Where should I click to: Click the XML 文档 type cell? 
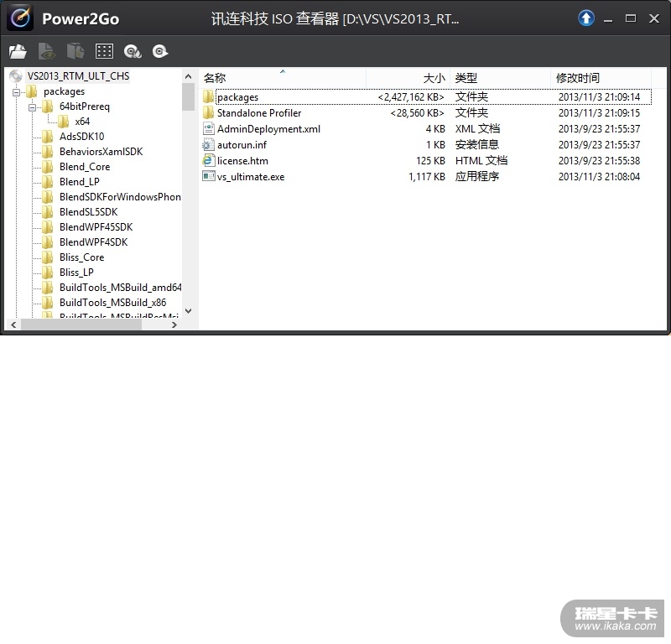(477, 129)
